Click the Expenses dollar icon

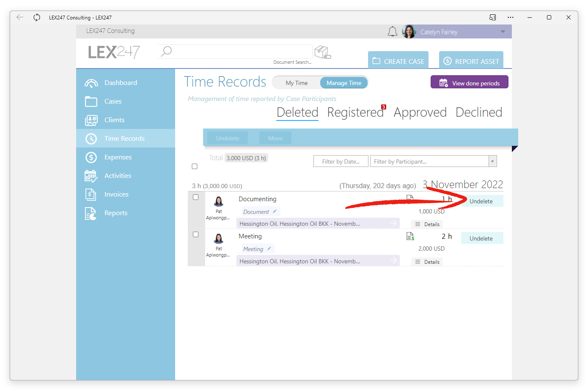pos(91,157)
